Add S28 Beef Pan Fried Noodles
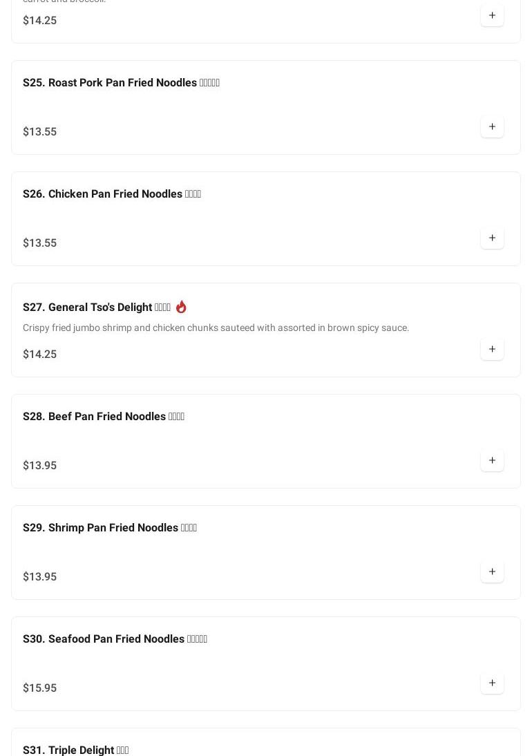The image size is (532, 756). click(492, 460)
